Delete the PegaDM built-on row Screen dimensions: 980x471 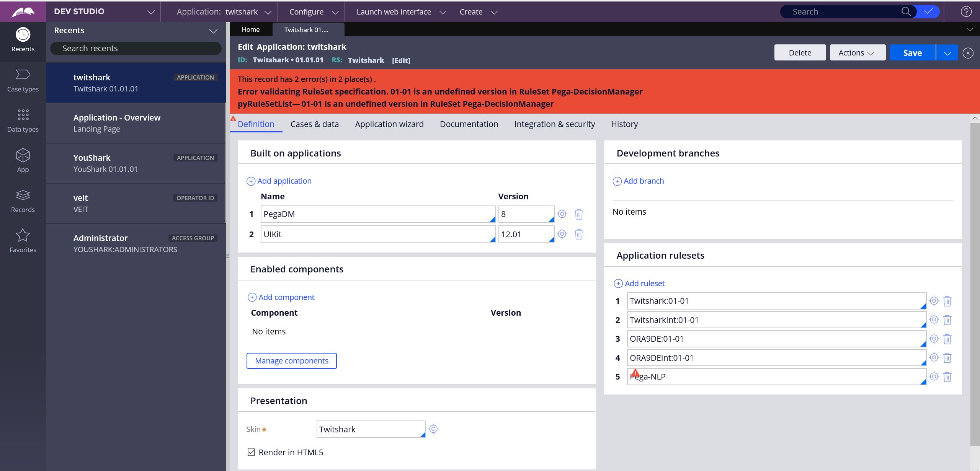pyautogui.click(x=578, y=214)
